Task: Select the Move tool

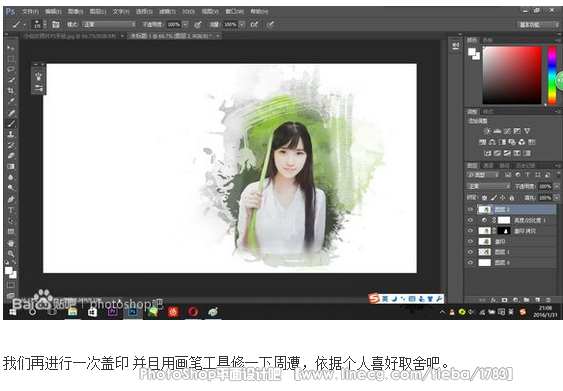Action: coord(11,48)
